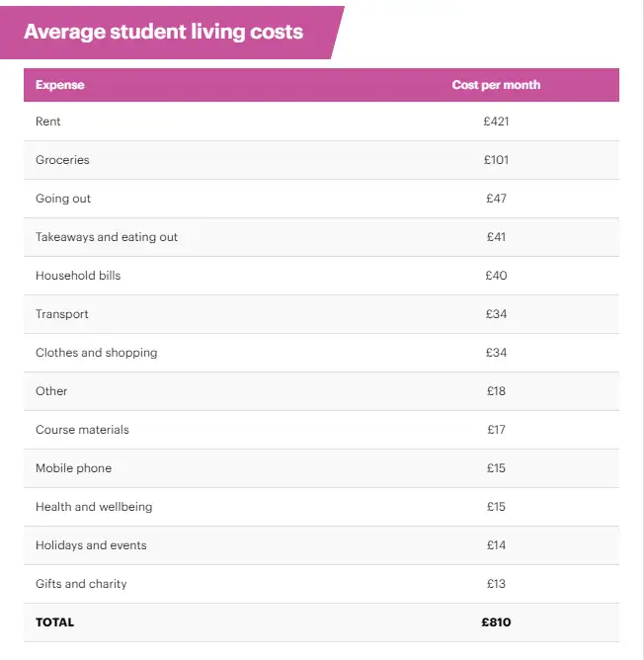Select the Transport expense row
This screenshot has height=660, width=644.
62,314
